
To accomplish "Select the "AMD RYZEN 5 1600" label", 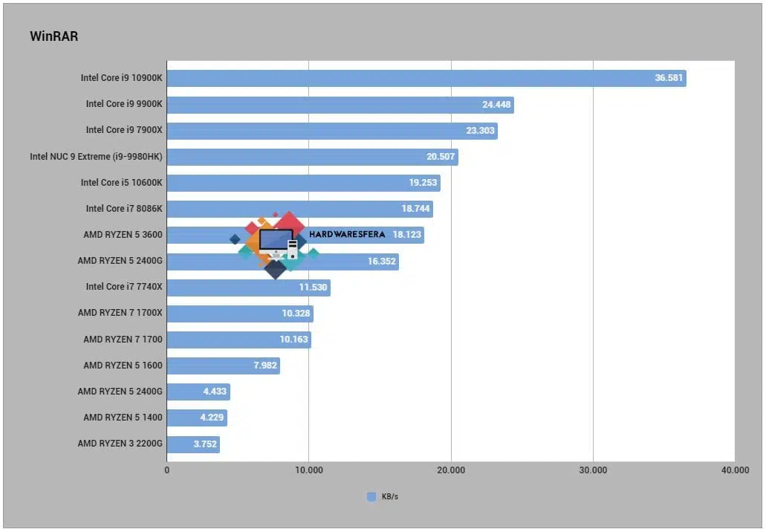I will tap(123, 365).
